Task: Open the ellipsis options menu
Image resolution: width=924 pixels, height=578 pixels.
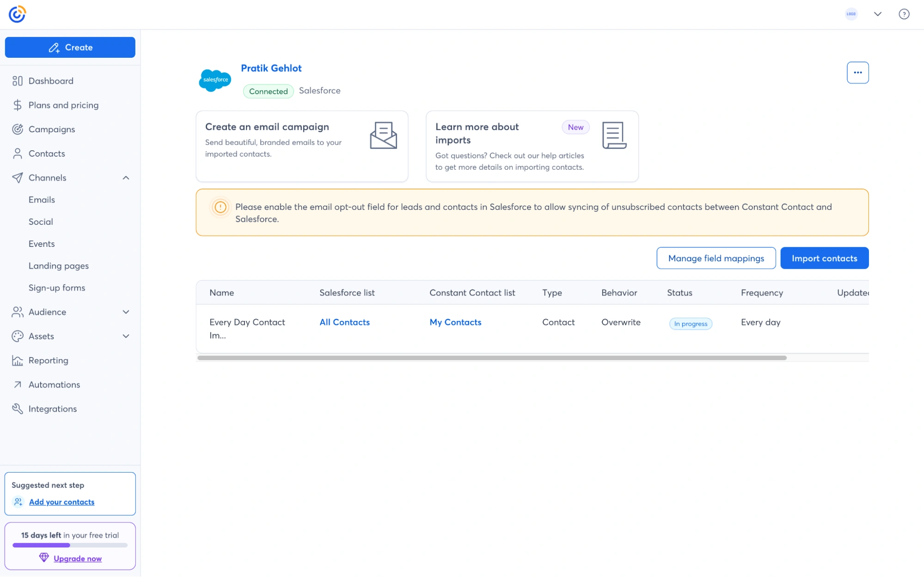Action: point(857,72)
